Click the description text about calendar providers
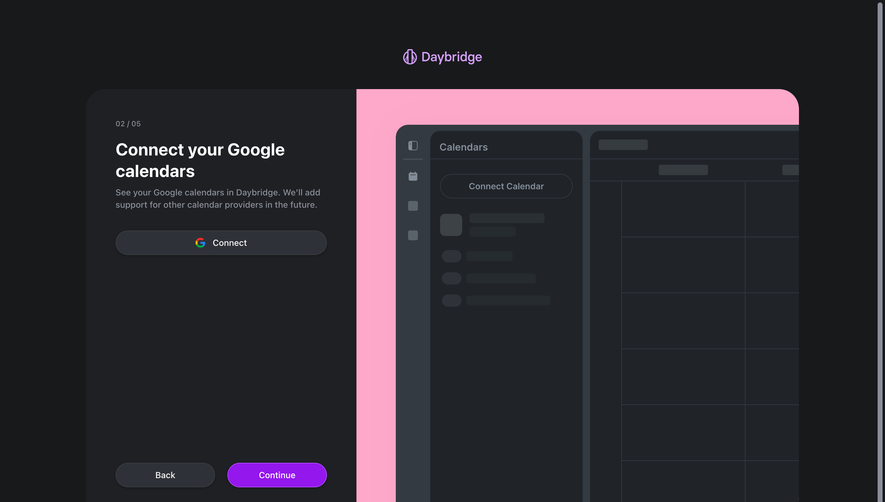The width and height of the screenshot is (885, 502). (x=218, y=199)
